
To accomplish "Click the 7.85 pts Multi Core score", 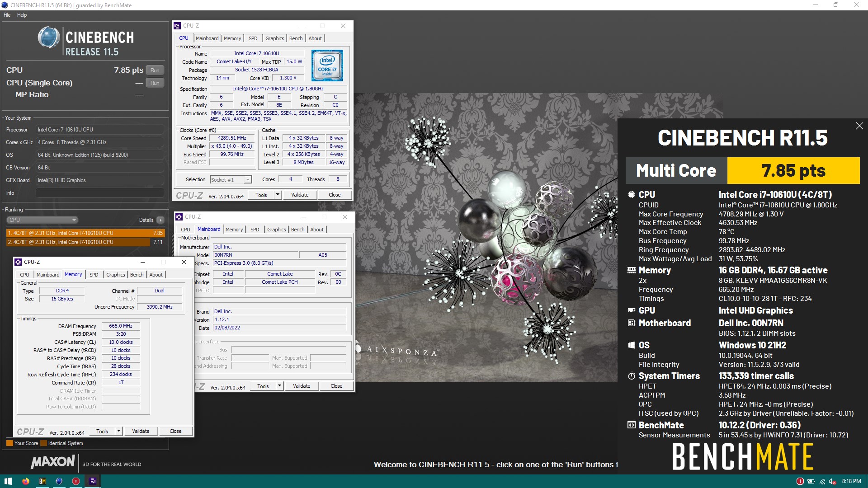I will (793, 171).
